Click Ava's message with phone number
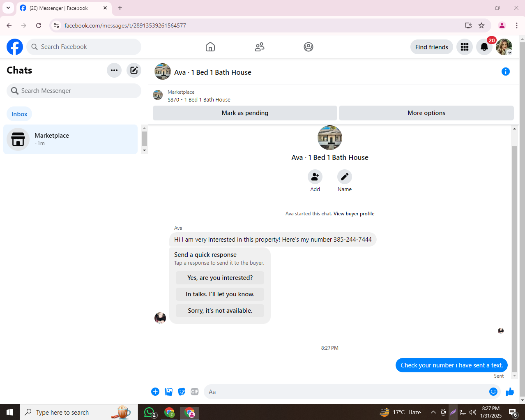Screen dimensions: 525x420 pos(273,240)
